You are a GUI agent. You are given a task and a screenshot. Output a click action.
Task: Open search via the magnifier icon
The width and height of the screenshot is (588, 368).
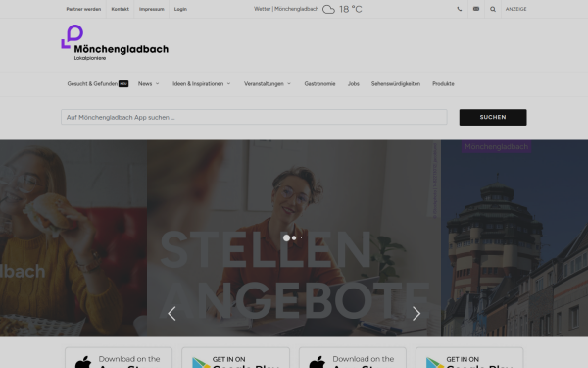[493, 9]
